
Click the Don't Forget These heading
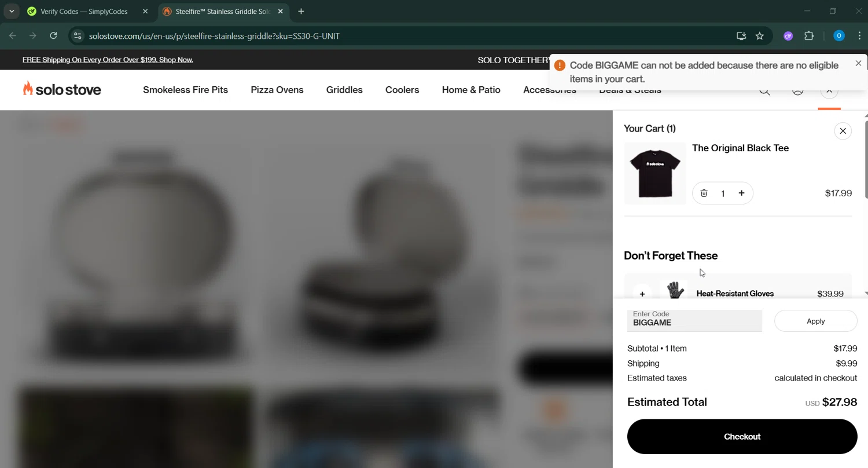(671, 256)
